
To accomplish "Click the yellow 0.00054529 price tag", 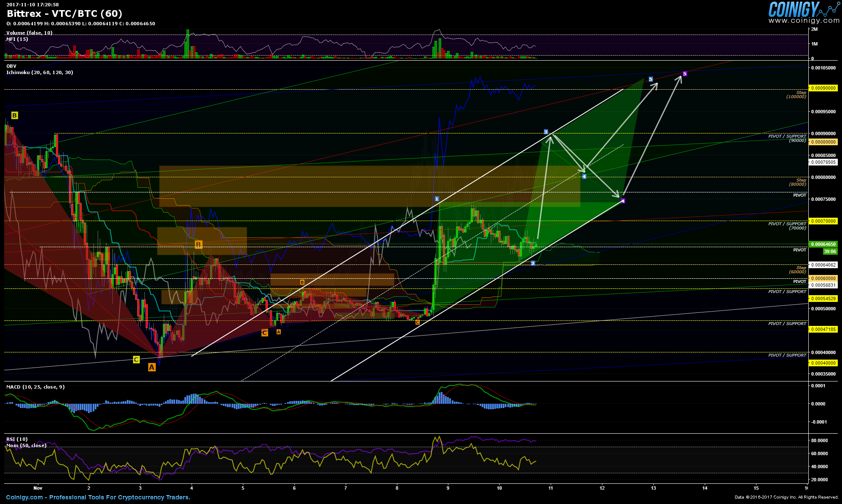I will tap(823, 299).
